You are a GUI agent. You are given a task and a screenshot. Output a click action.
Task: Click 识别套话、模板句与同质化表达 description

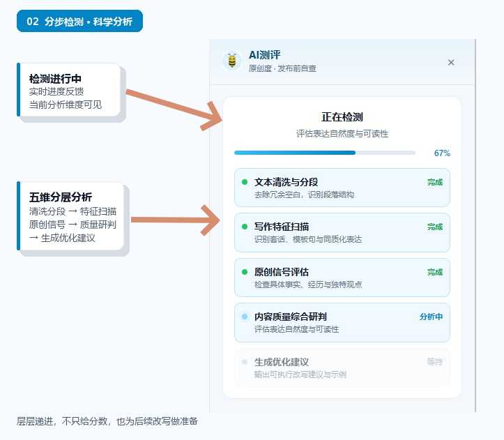coord(308,239)
